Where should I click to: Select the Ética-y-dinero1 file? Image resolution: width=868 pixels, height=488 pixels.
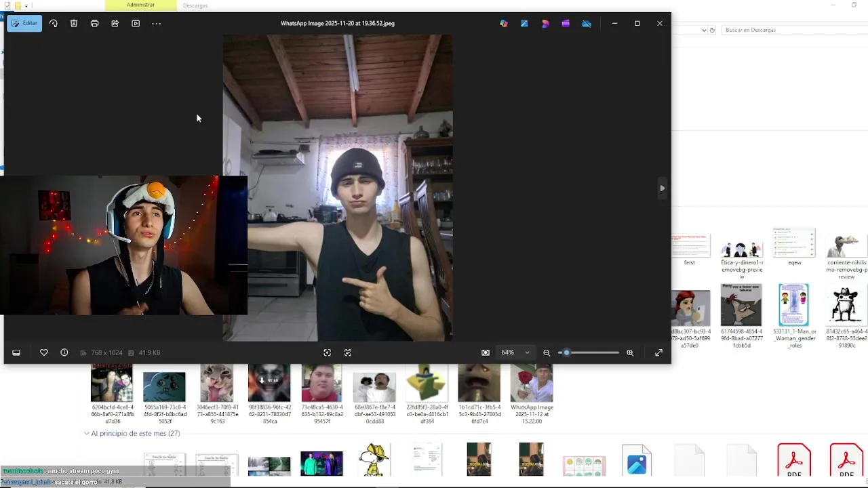742,260
